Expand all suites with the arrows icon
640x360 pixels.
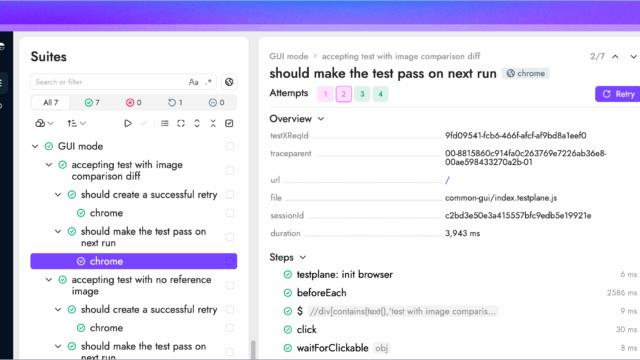(197, 123)
